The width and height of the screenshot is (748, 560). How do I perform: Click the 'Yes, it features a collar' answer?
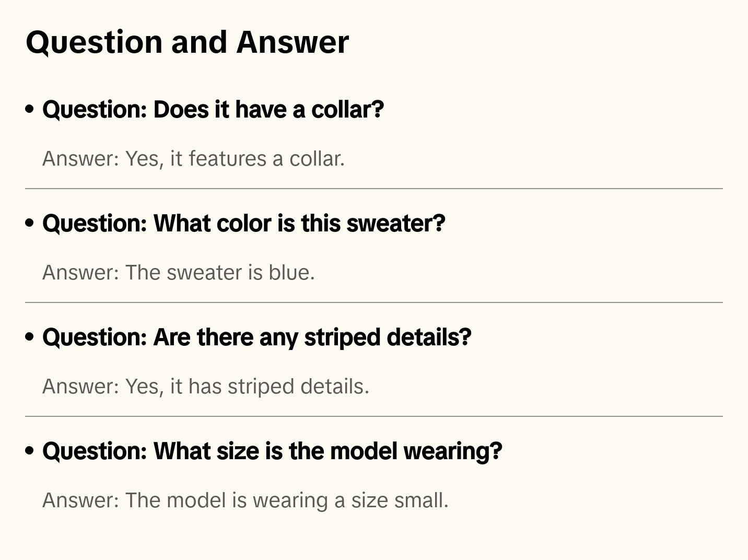point(193,159)
